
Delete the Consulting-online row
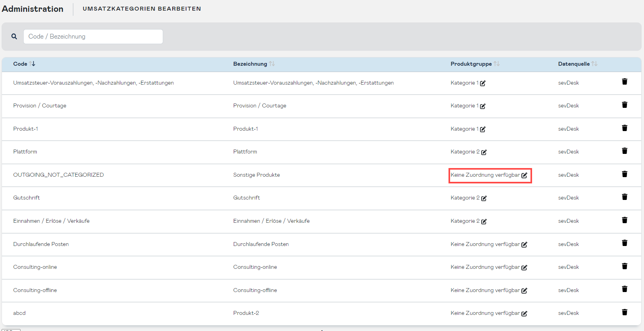pyautogui.click(x=625, y=266)
